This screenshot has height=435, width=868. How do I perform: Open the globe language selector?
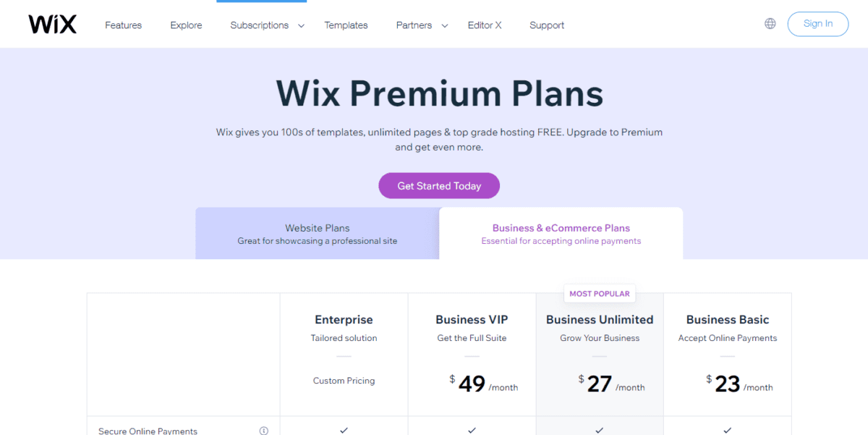(x=769, y=23)
